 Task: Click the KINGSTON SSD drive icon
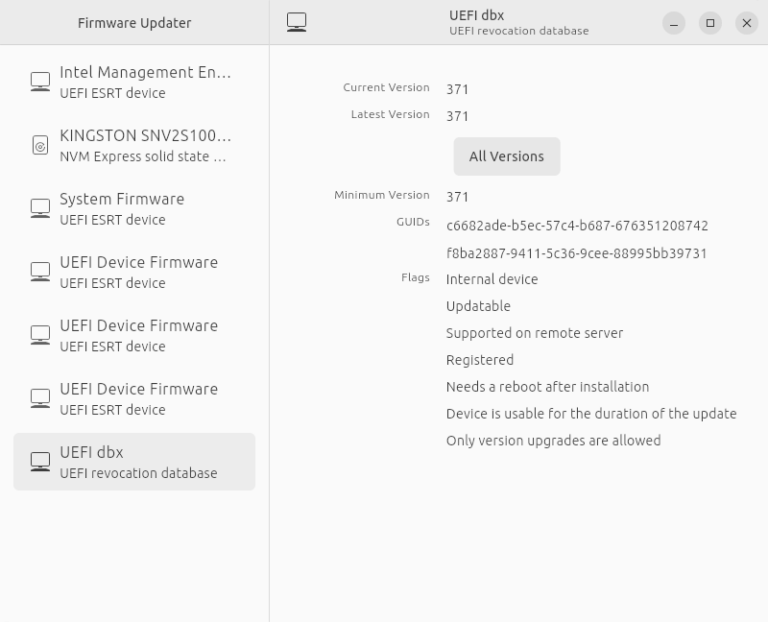(40, 145)
